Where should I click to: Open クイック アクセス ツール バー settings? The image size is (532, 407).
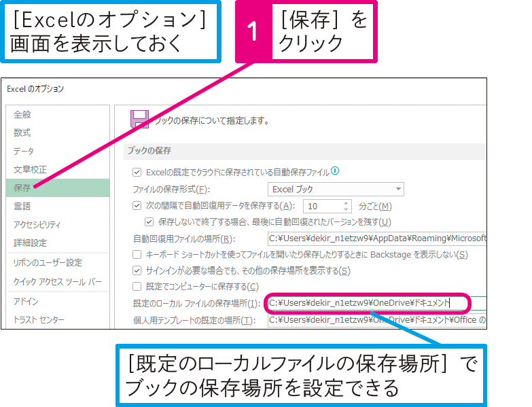pos(57,281)
